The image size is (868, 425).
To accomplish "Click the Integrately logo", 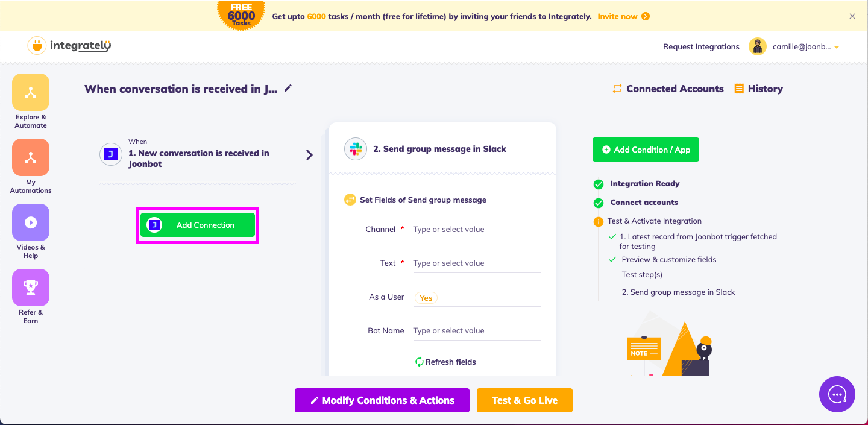I will (70, 46).
